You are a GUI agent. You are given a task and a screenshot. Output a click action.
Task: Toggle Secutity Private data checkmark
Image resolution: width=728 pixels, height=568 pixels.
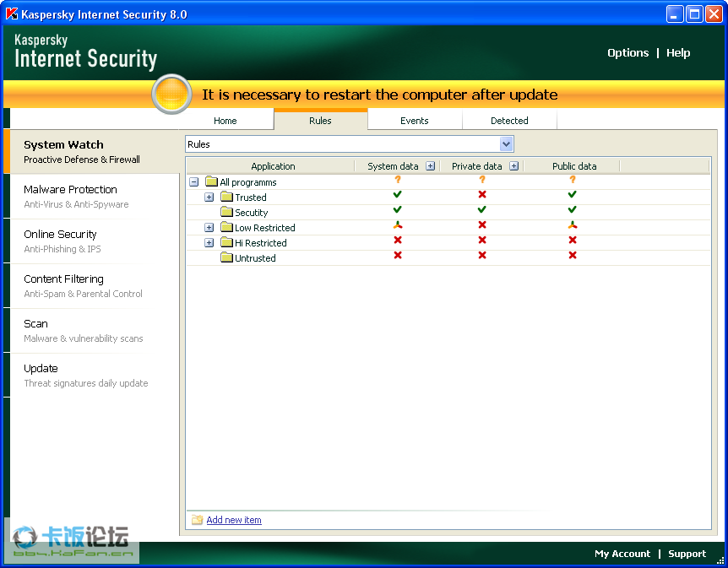[482, 209]
